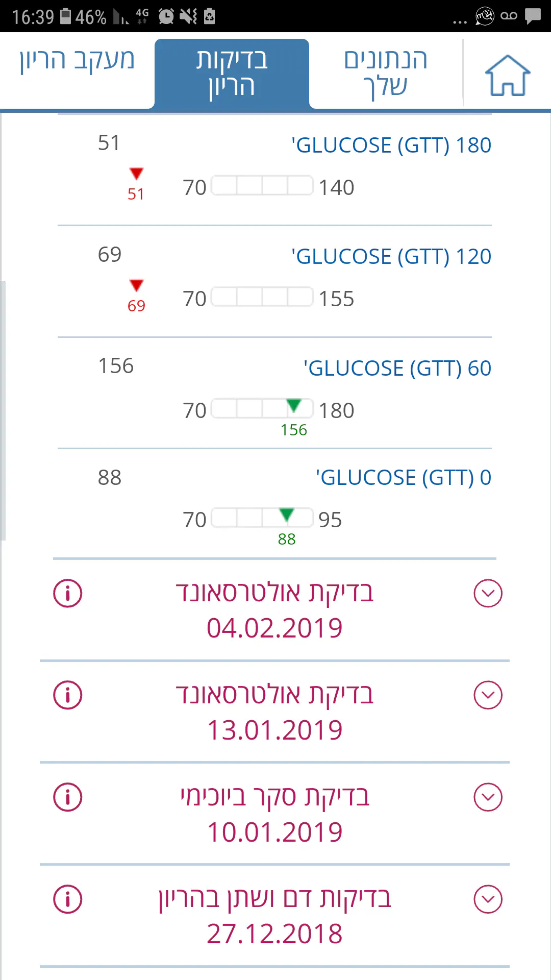Expand ultrasound test 13.01.2019 chevron
551x980 pixels.
point(488,695)
